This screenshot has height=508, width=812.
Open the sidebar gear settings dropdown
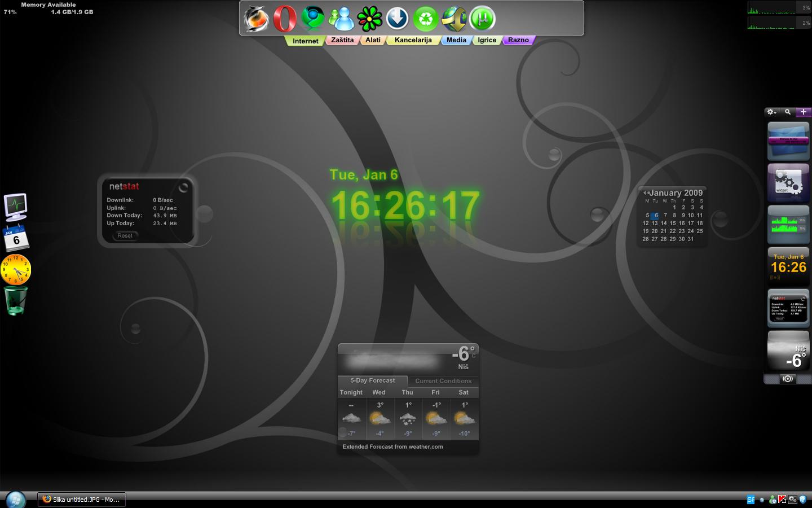point(771,112)
